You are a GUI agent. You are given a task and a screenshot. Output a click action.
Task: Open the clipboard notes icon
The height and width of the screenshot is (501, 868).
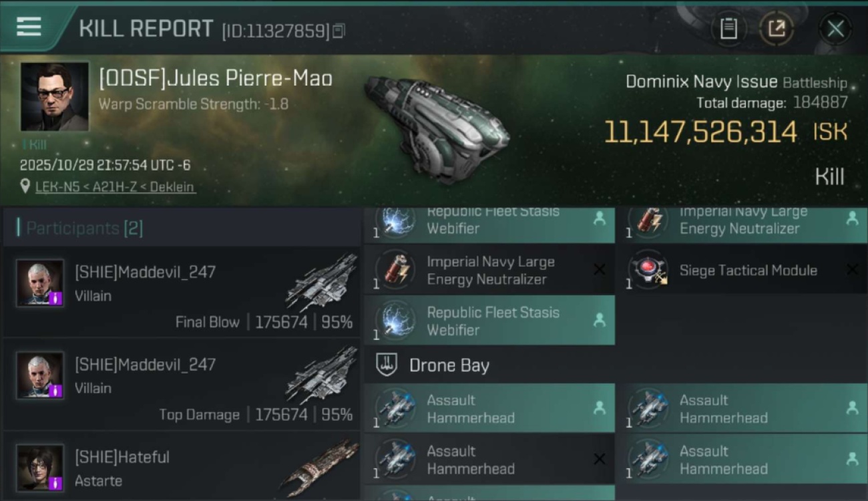coord(728,29)
